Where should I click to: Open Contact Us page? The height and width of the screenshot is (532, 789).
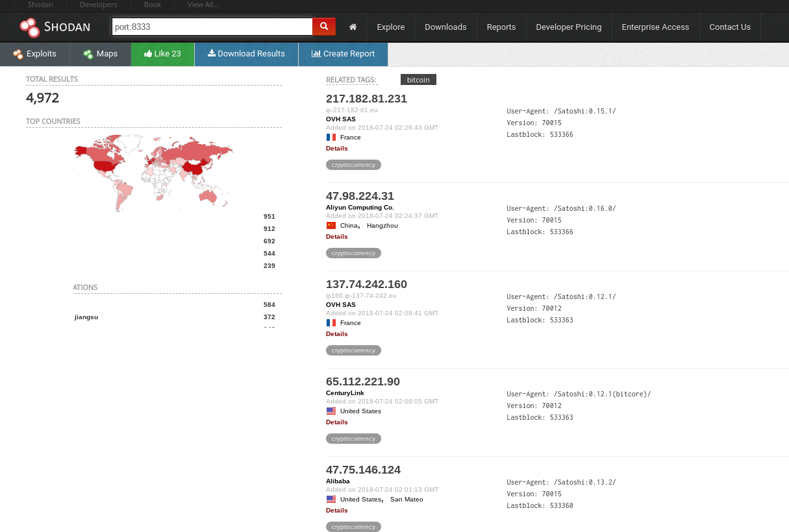tap(730, 27)
